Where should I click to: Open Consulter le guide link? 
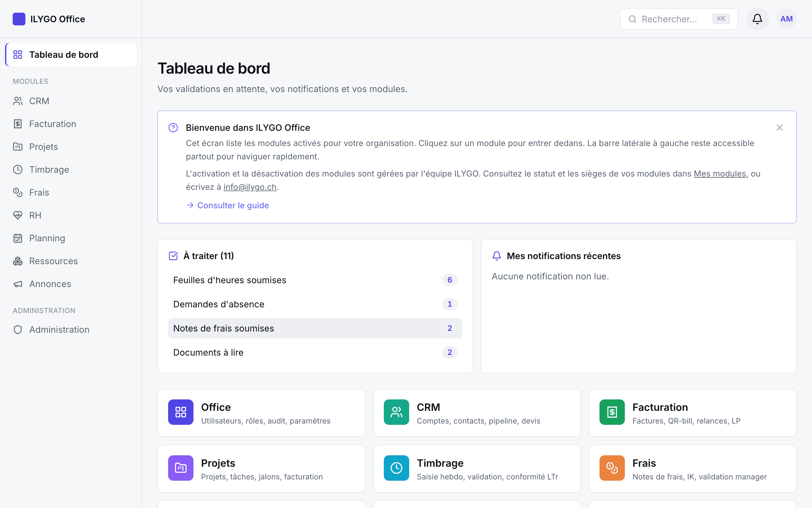point(228,205)
